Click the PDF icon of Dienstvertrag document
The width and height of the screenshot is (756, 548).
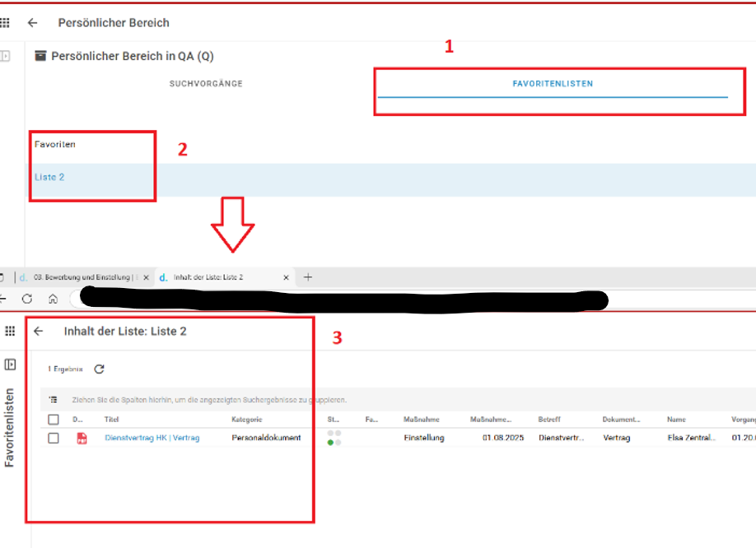[82, 439]
